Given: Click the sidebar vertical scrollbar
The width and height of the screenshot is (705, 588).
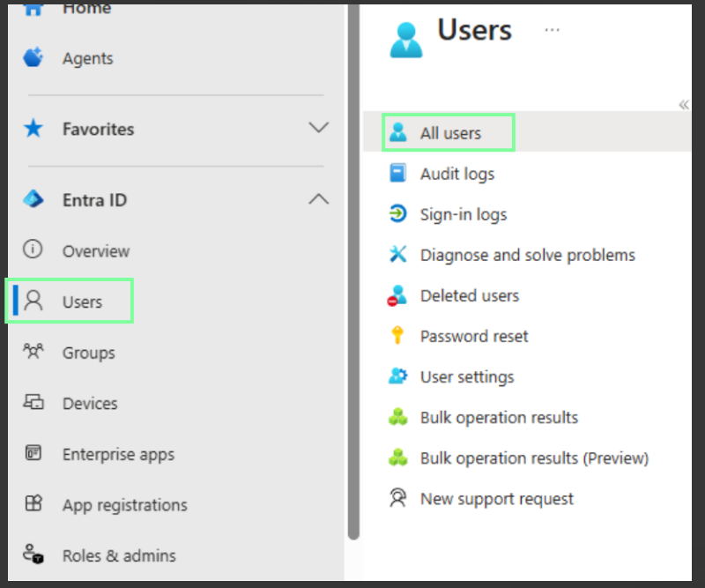Looking at the screenshot, I should (353, 272).
